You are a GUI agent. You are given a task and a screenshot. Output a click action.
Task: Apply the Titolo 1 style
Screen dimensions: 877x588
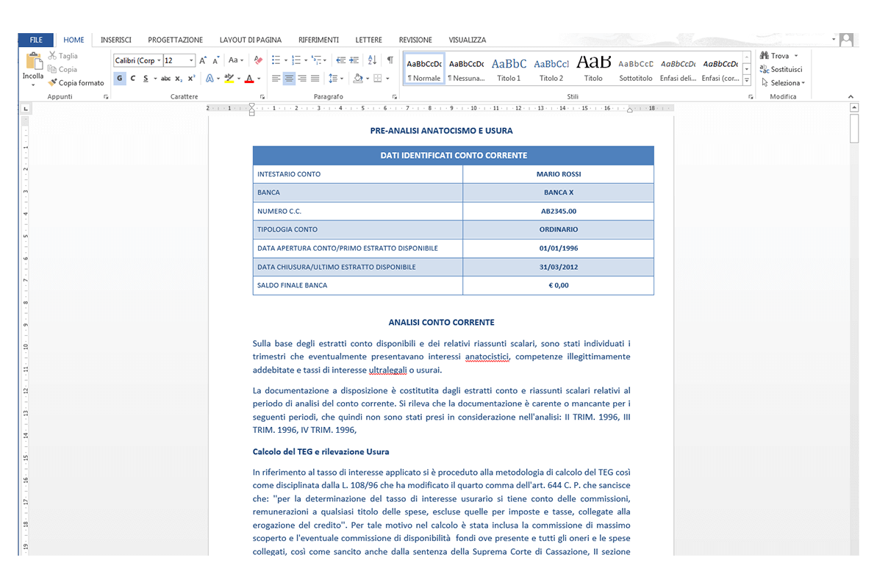tap(509, 69)
